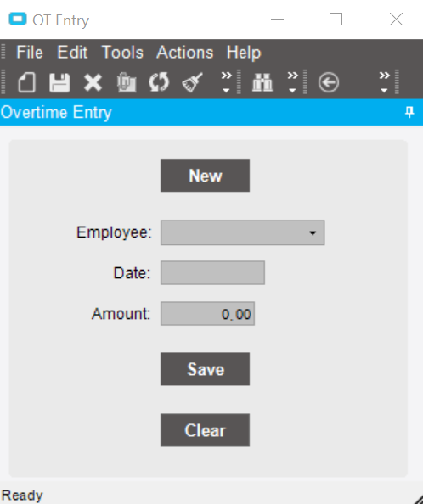Click the Clear button in the form
This screenshot has width=423, height=504.
coord(206,430)
